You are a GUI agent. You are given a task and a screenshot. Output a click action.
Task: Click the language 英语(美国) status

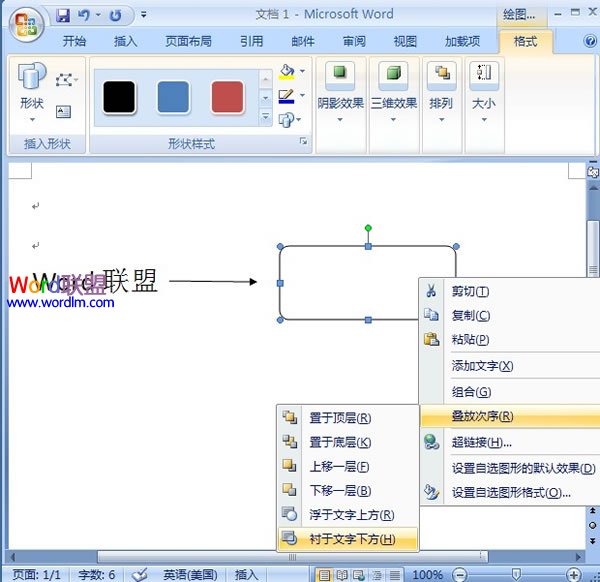pyautogui.click(x=190, y=574)
